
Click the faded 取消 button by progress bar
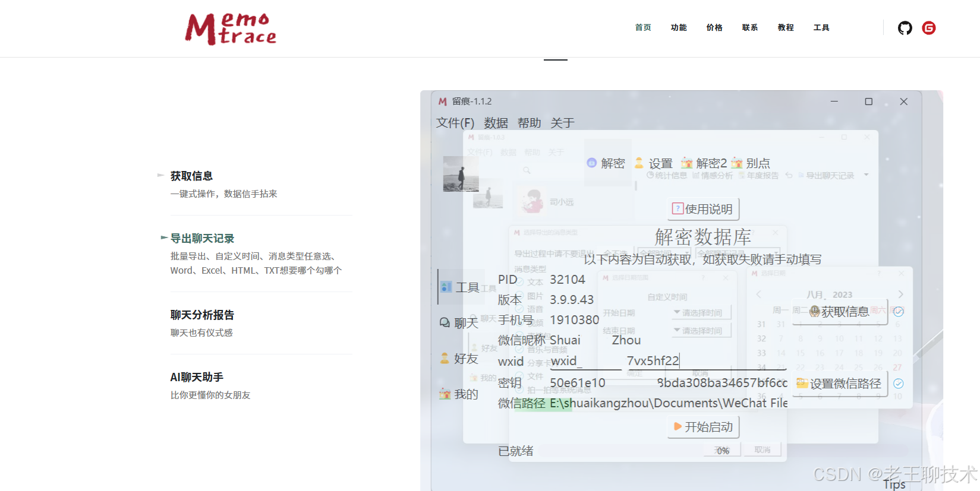(x=762, y=450)
